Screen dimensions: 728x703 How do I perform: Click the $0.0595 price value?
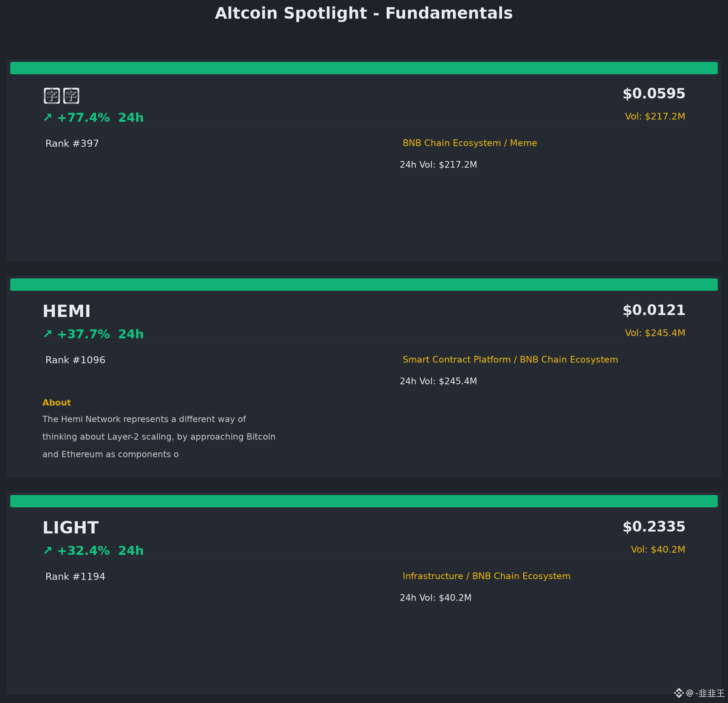tap(654, 94)
